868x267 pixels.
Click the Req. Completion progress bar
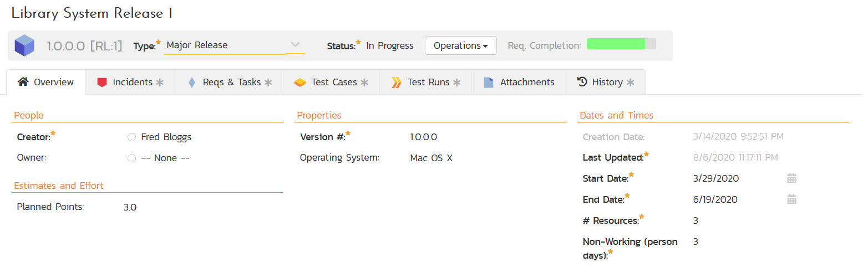click(621, 44)
